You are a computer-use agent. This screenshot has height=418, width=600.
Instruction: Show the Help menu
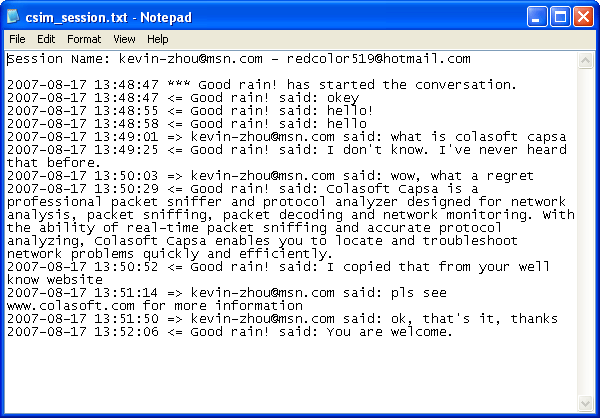tap(157, 39)
